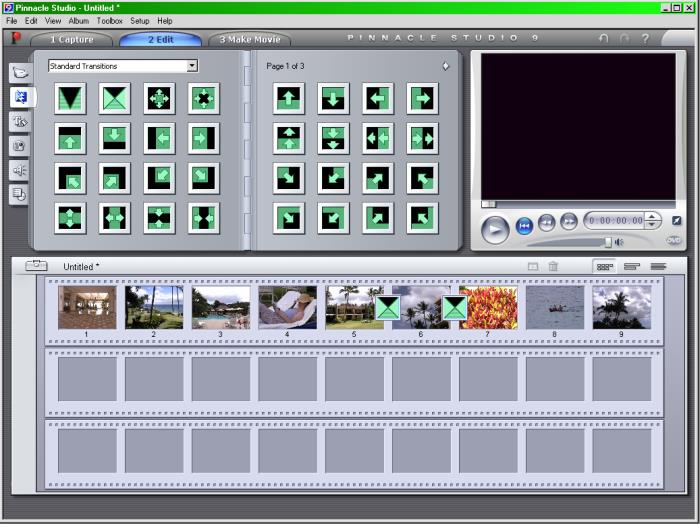Select the transition between clips 6 and 7
Viewport: 700px width, 524px height.
tap(454, 308)
